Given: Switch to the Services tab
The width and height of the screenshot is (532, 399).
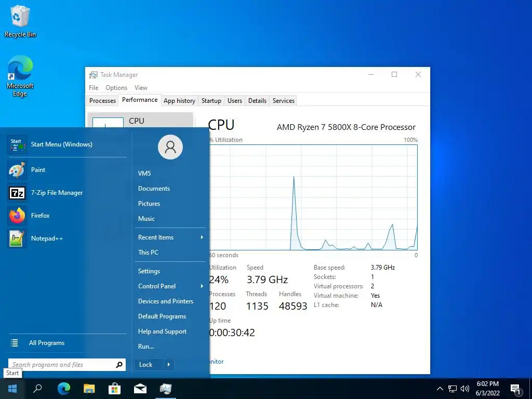Looking at the screenshot, I should tap(284, 100).
